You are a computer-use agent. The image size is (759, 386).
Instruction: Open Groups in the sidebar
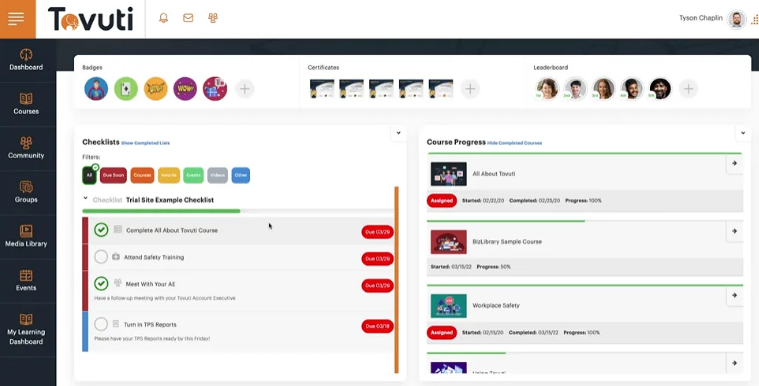(26, 192)
